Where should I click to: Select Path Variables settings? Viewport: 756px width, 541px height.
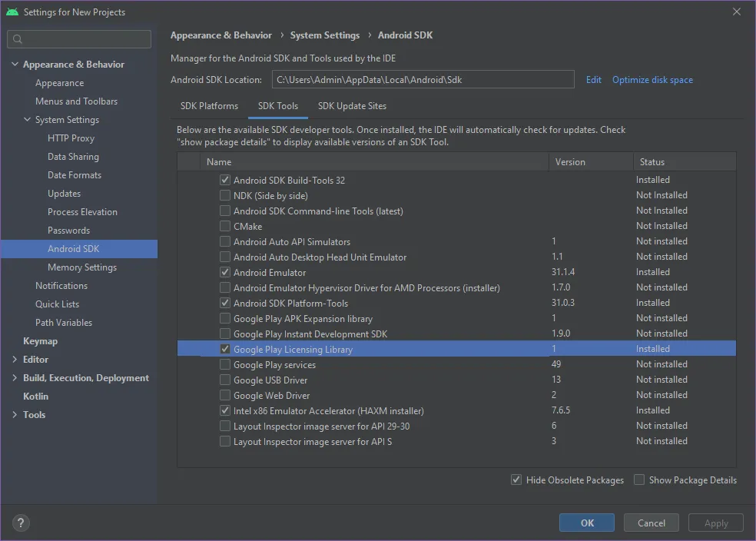pos(64,323)
